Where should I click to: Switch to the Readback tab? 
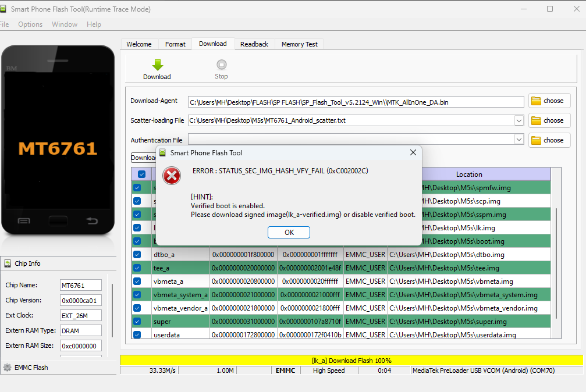(254, 44)
